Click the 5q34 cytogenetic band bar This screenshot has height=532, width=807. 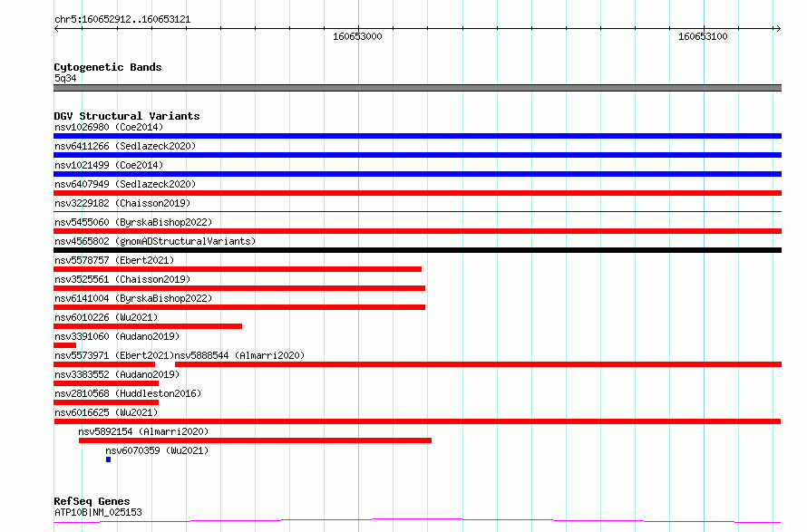417,88
